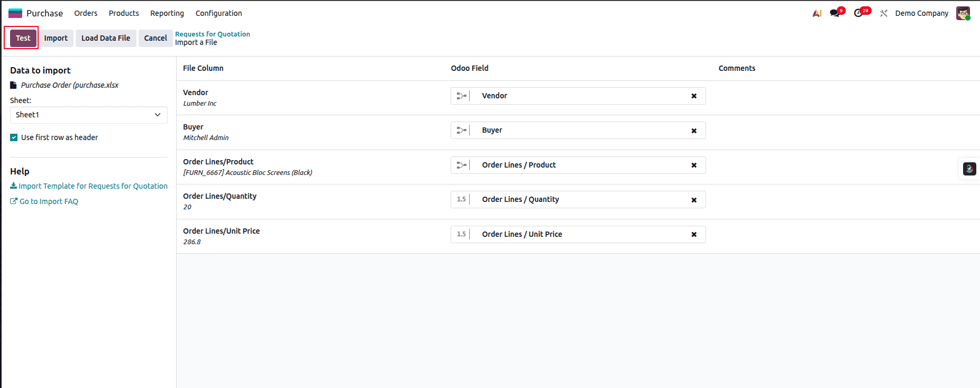Uncheck Use first row as header
Image resolution: width=980 pixels, height=388 pixels.
tap(14, 137)
